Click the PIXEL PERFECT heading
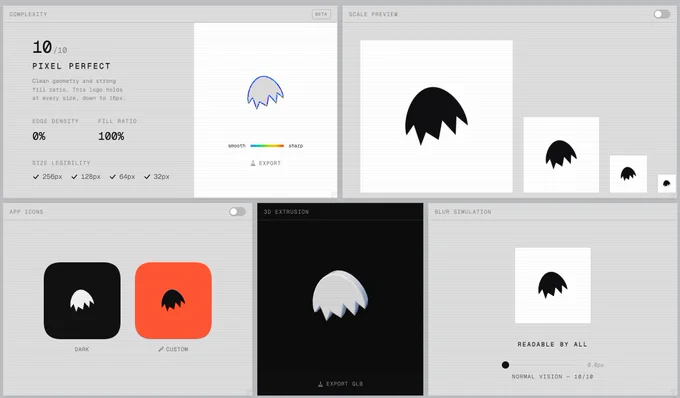 (71, 66)
